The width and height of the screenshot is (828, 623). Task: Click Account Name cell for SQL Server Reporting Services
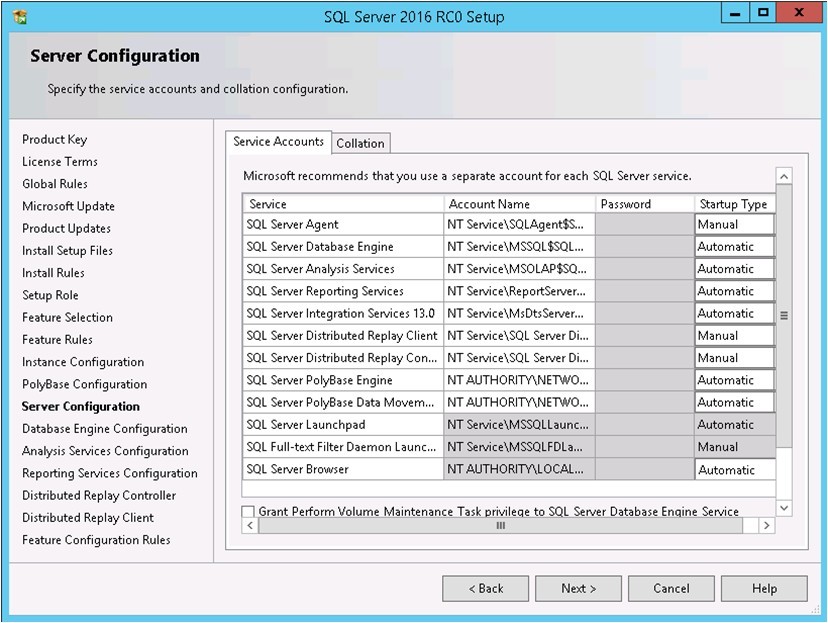pyautogui.click(x=519, y=291)
